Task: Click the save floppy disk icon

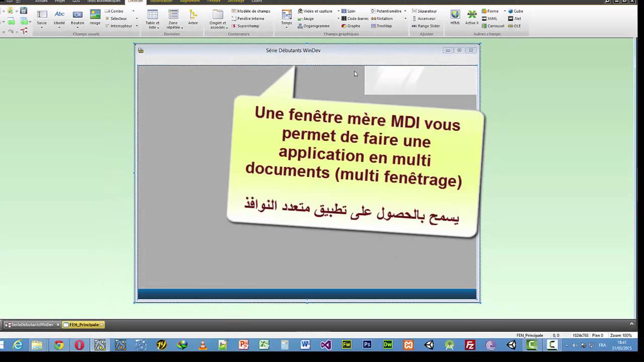Action: click(24, 11)
